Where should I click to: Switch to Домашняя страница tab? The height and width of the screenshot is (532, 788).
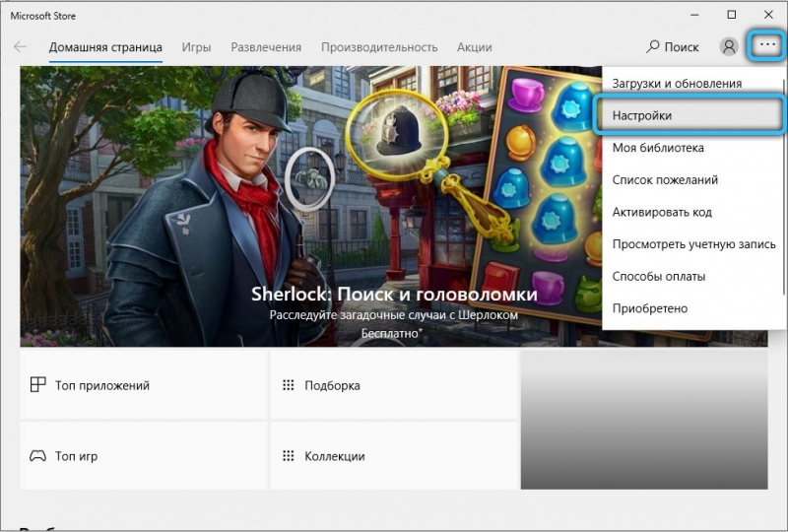[x=105, y=47]
